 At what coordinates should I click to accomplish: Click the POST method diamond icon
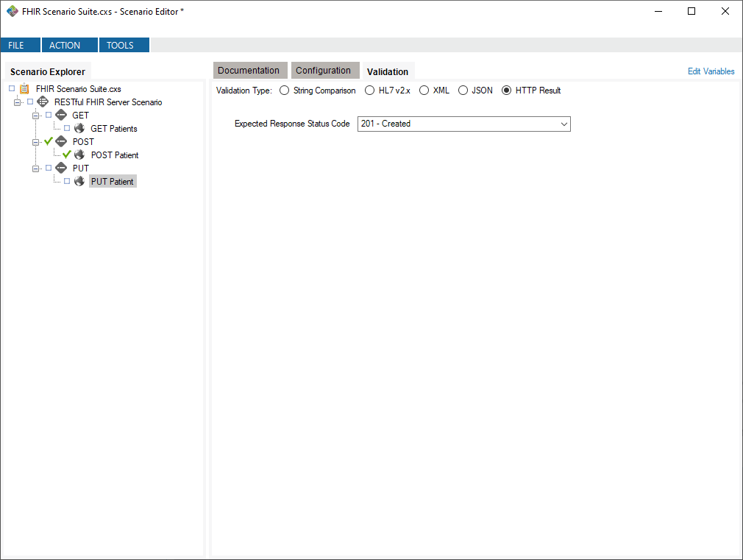click(x=61, y=141)
